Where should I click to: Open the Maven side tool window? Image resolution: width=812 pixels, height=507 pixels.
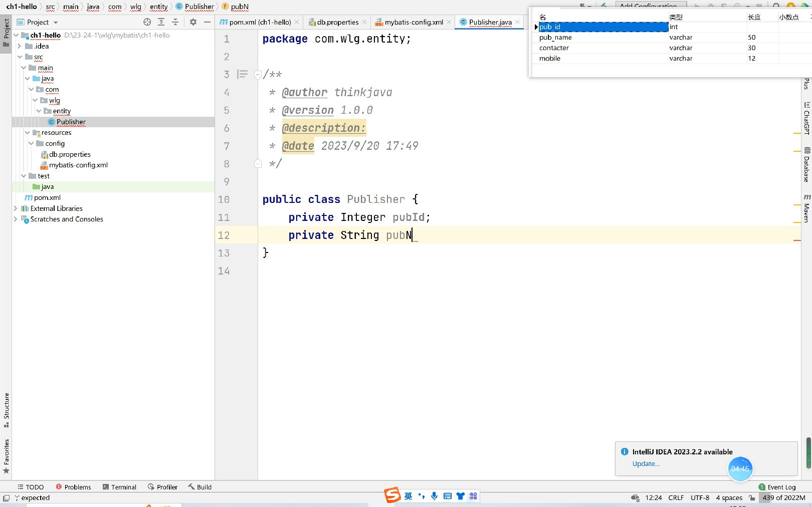click(806, 208)
